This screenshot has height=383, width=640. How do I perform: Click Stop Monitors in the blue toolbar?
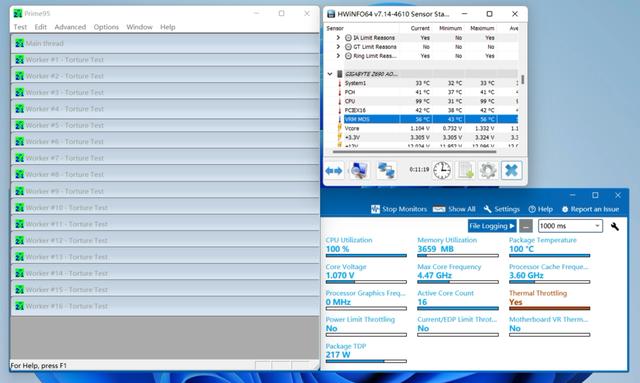(399, 209)
